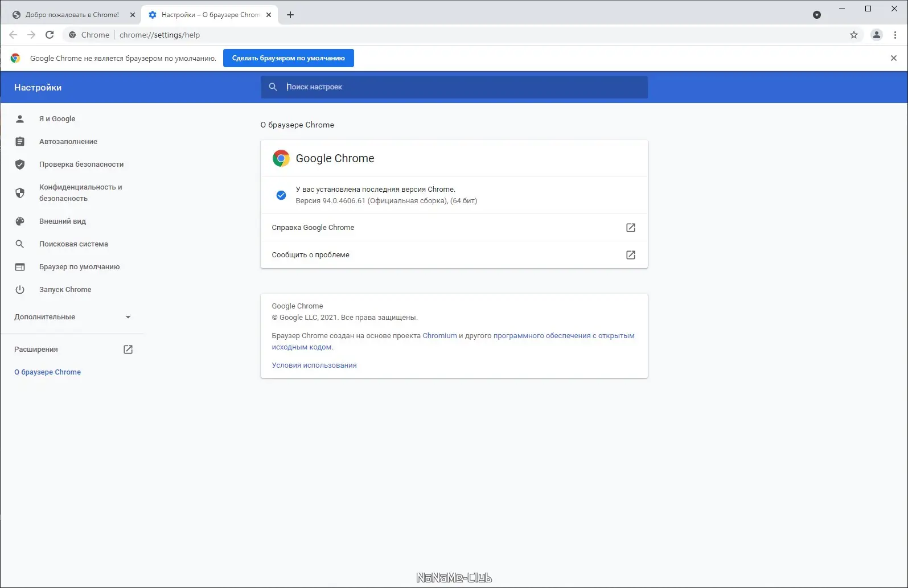Click the blue update check mark icon
908x588 pixels.
281,195
